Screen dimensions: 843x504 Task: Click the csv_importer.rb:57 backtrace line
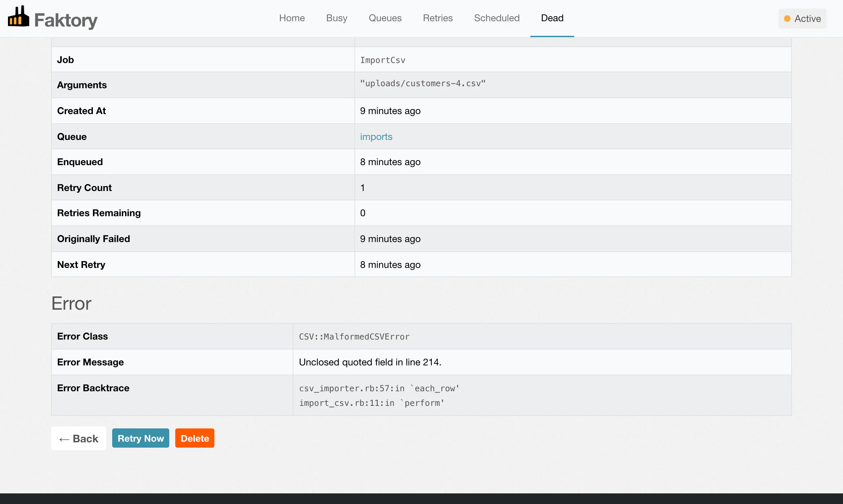point(379,388)
